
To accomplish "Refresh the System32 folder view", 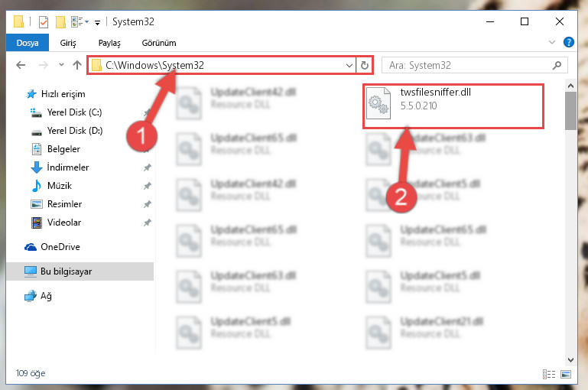I will pos(365,66).
